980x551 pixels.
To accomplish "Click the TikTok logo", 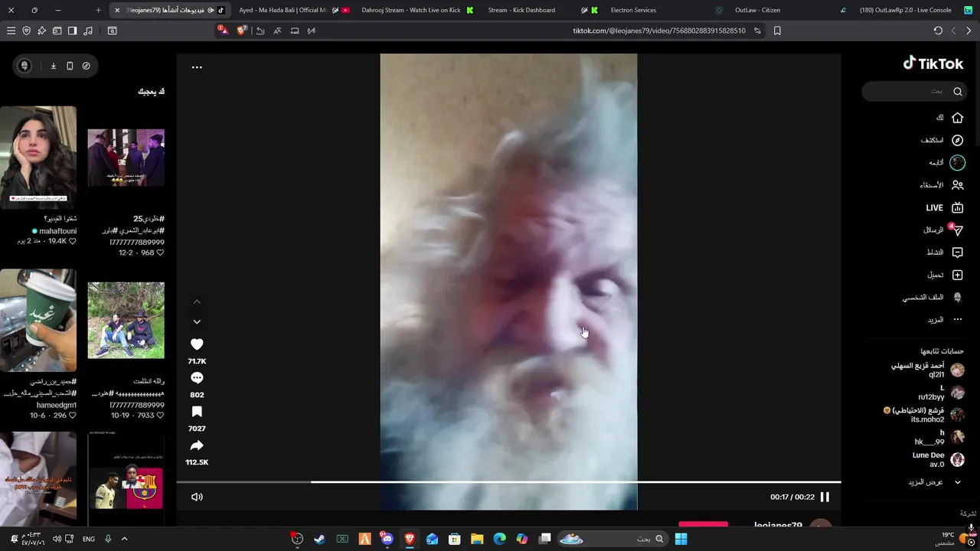I will (933, 64).
